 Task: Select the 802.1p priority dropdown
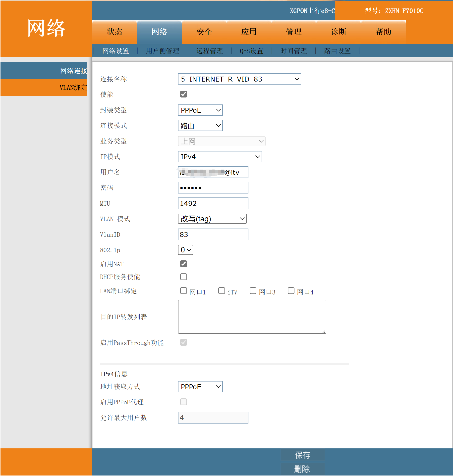point(185,250)
